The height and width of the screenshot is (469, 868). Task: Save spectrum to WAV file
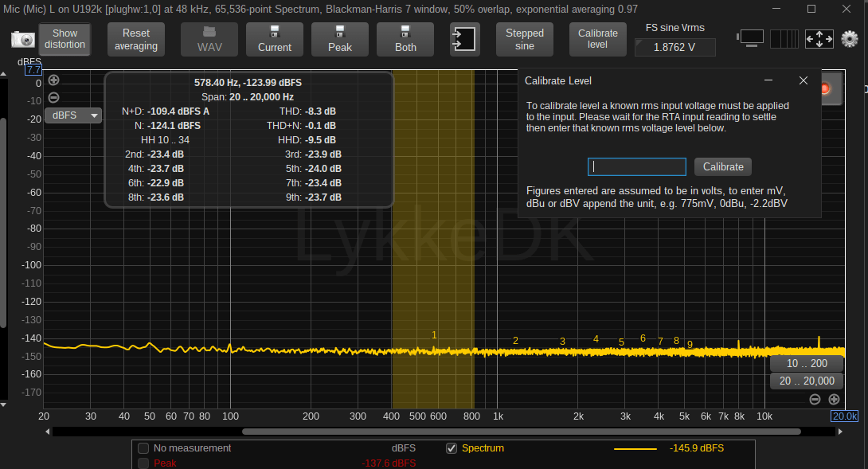[x=209, y=39]
